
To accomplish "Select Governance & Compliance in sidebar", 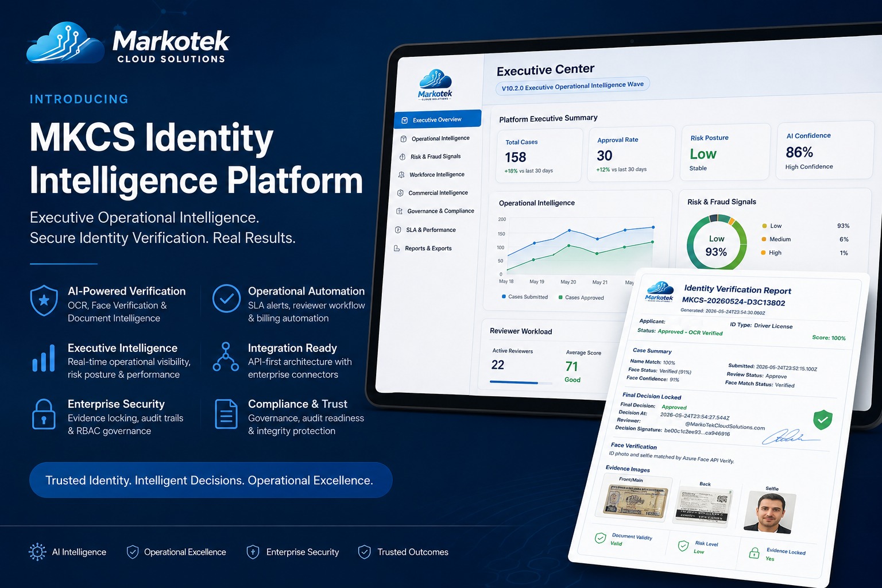I will coord(435,211).
